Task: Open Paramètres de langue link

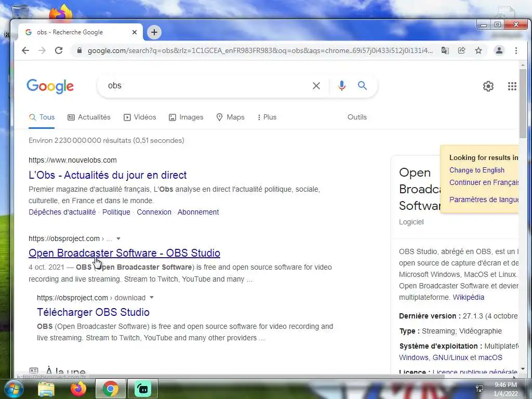Action: (484, 199)
